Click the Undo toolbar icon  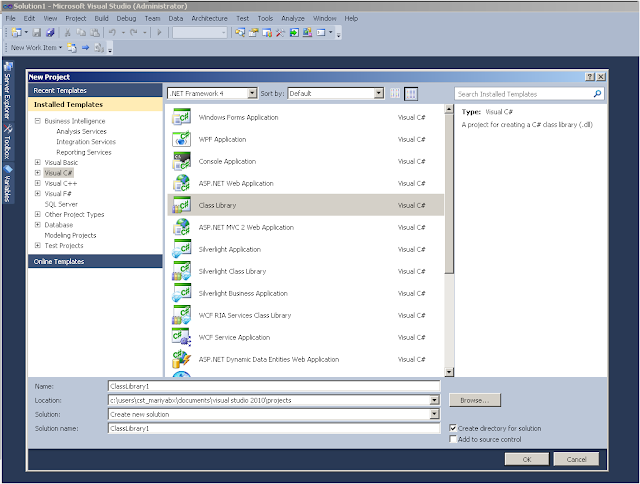tap(112, 33)
